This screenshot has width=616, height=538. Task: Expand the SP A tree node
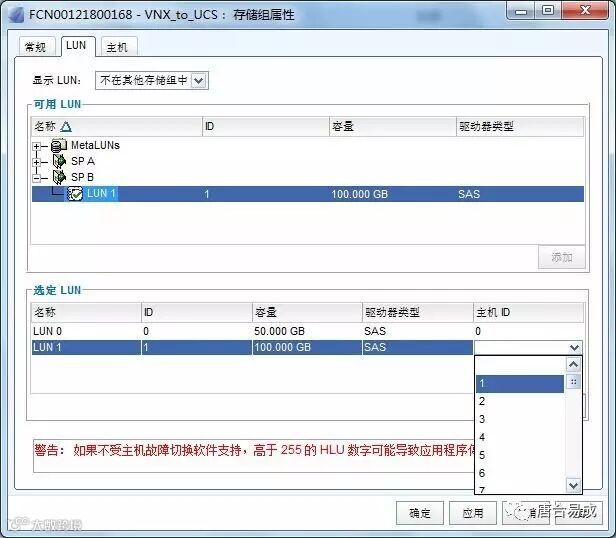tap(36, 162)
